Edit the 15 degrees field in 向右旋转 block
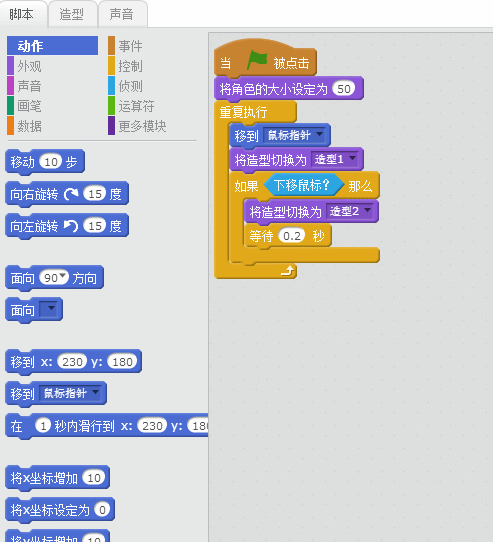The height and width of the screenshot is (542, 493). click(95, 194)
